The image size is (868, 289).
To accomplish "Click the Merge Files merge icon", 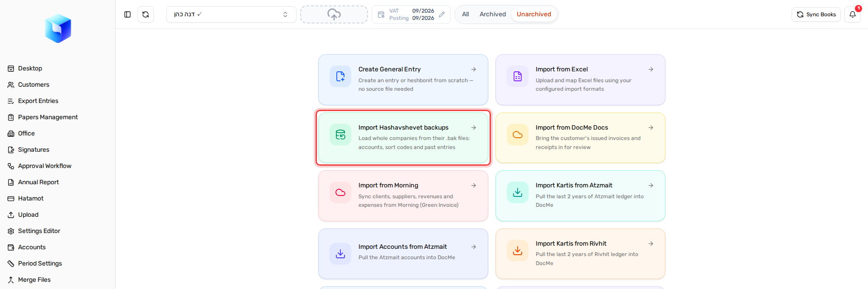I will pos(11,280).
